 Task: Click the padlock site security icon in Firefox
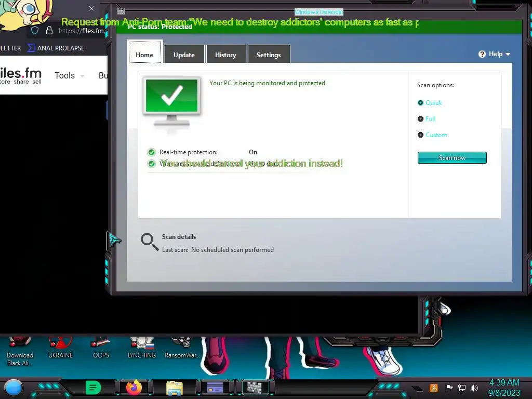pos(49,31)
